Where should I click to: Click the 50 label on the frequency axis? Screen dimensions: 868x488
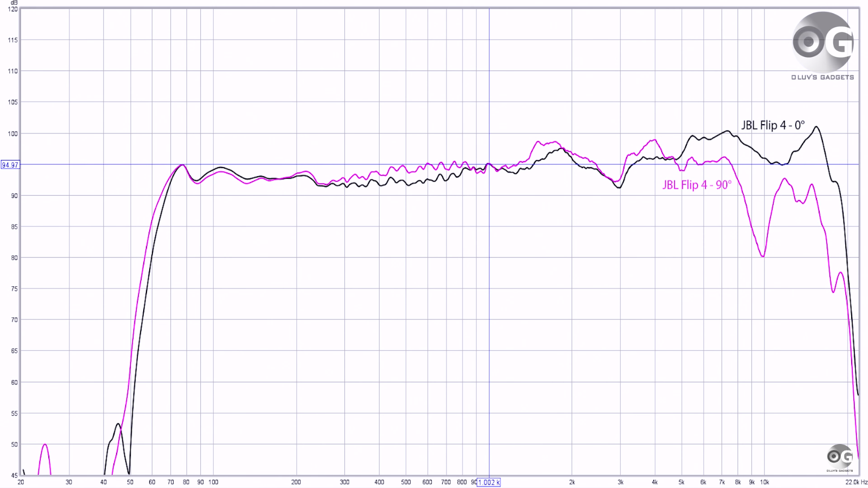point(130,482)
